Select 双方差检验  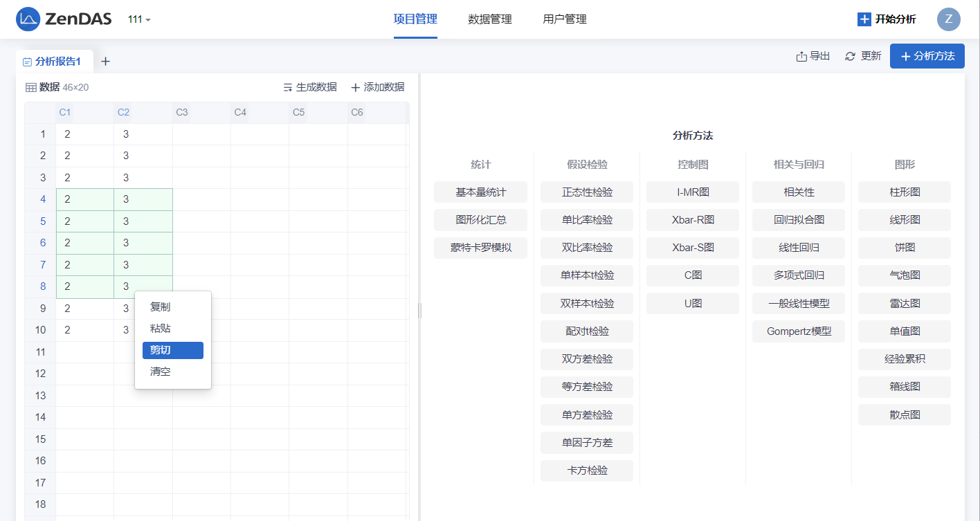[x=587, y=359]
